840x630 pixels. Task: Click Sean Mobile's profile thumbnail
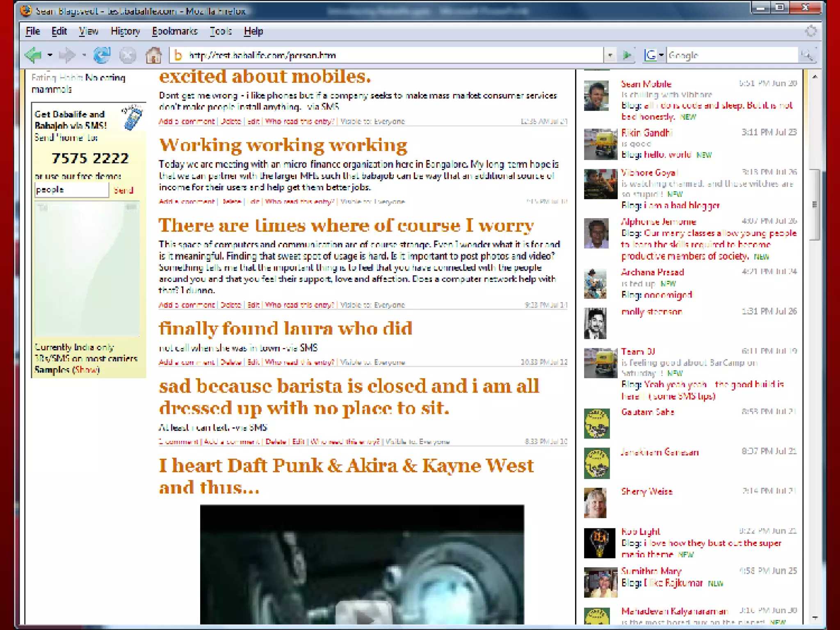[596, 96]
